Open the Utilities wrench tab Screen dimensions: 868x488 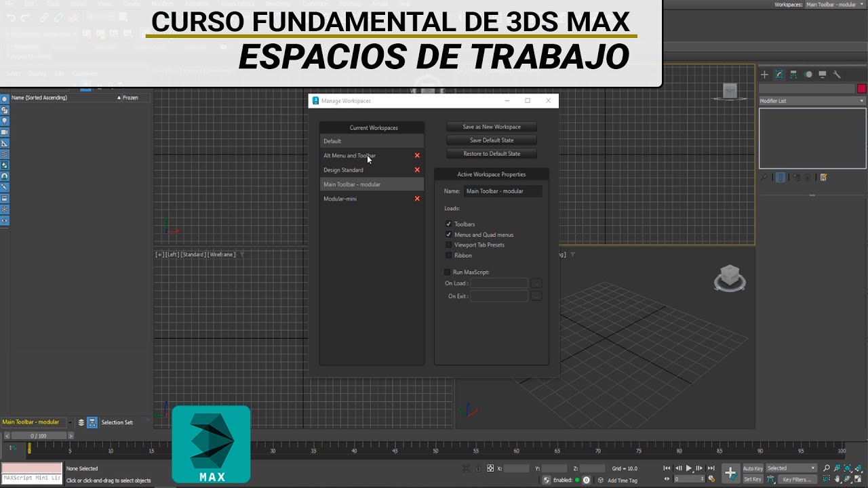(837, 75)
